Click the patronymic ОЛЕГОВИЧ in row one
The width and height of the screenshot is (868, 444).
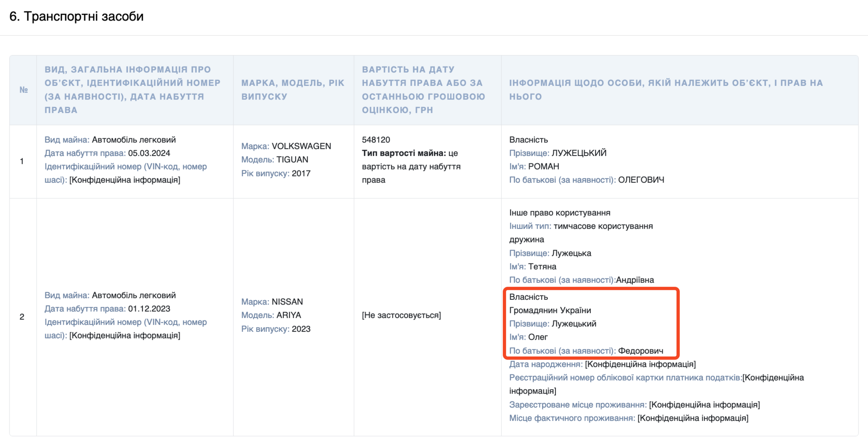[641, 180]
